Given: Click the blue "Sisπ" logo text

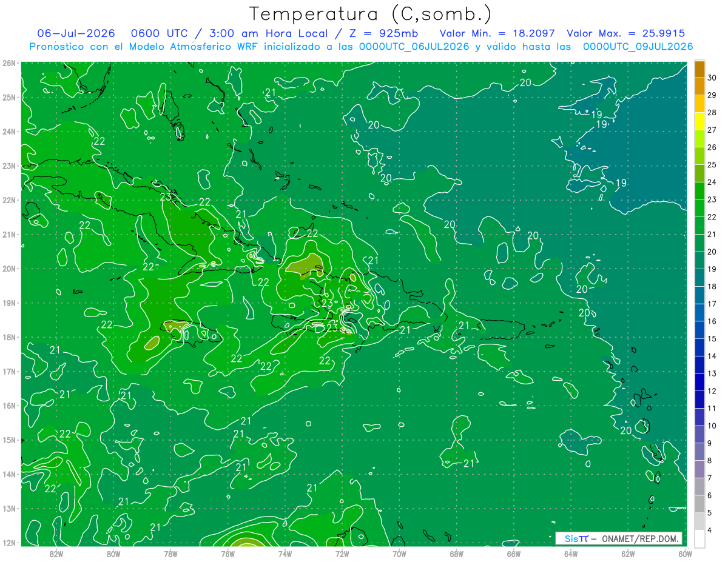Looking at the screenshot, I should pyautogui.click(x=576, y=539).
